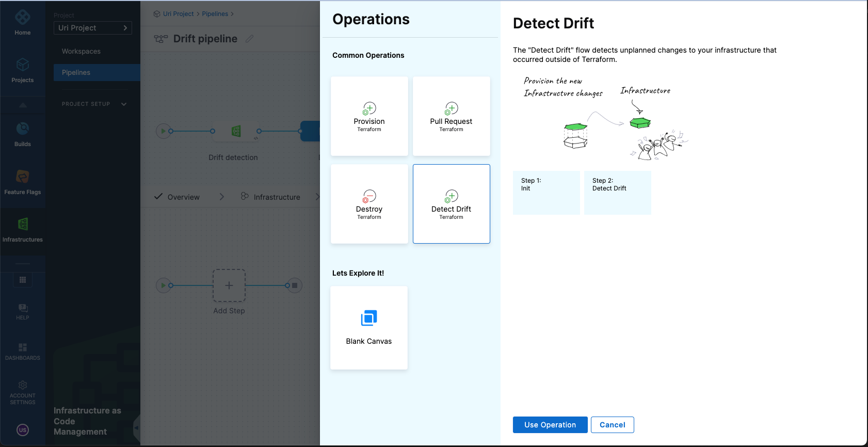This screenshot has height=447, width=868.
Task: Collapse the Project Setup section
Action: tap(124, 104)
